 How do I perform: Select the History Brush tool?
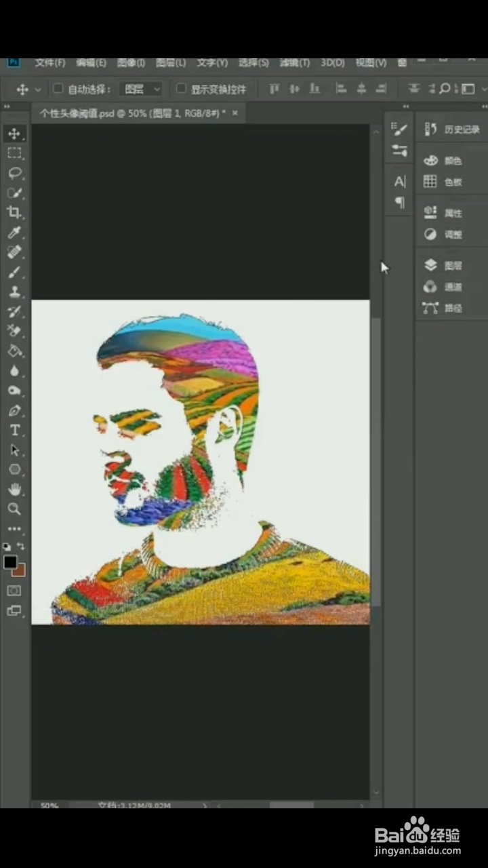pyautogui.click(x=14, y=311)
